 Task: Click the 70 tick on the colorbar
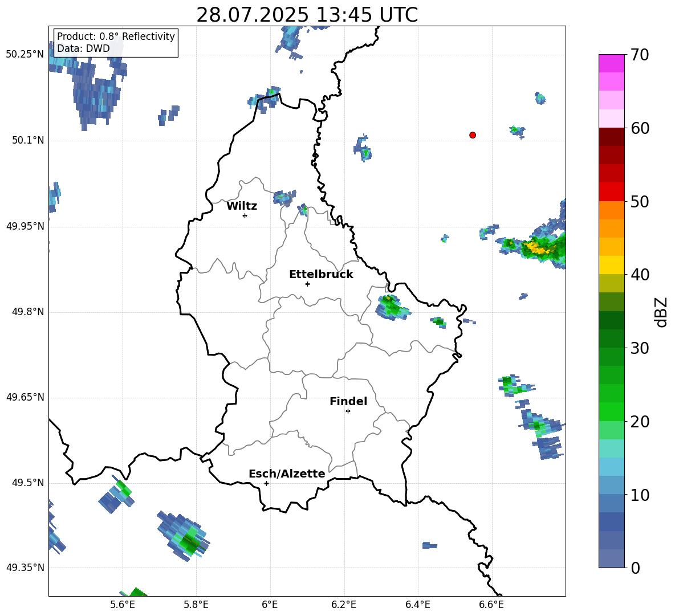[640, 55]
